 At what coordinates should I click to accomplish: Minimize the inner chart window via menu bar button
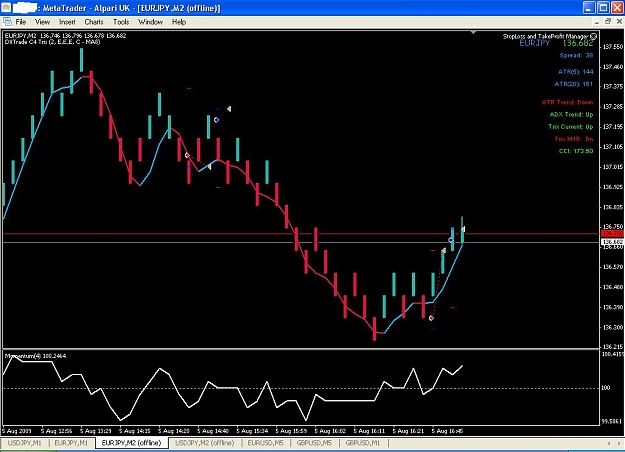597,22
